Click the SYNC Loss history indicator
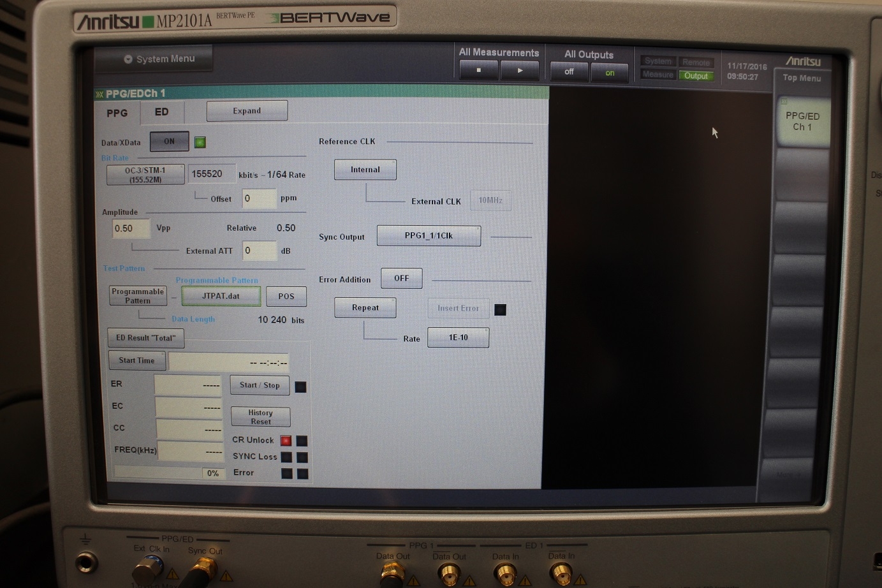 (x=302, y=457)
